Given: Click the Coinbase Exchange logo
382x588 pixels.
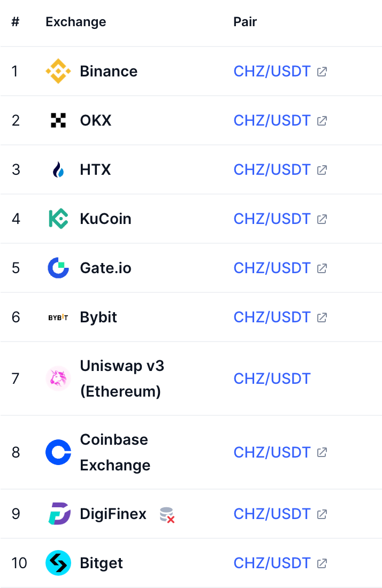Looking at the screenshot, I should (x=58, y=452).
